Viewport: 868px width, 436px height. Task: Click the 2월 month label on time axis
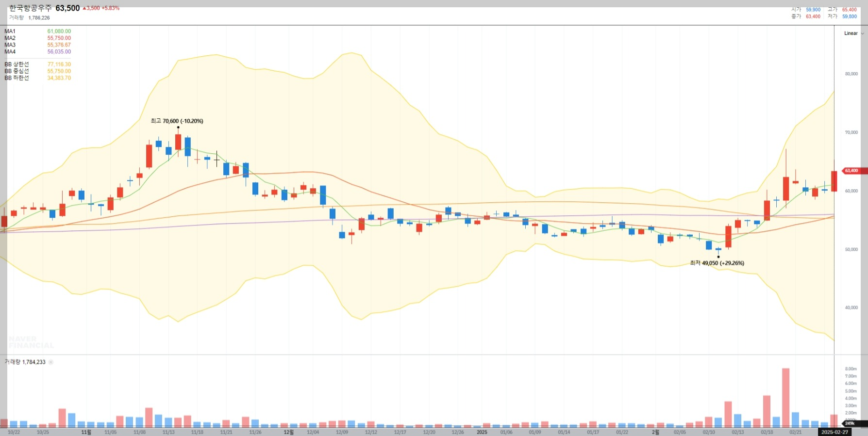click(655, 432)
